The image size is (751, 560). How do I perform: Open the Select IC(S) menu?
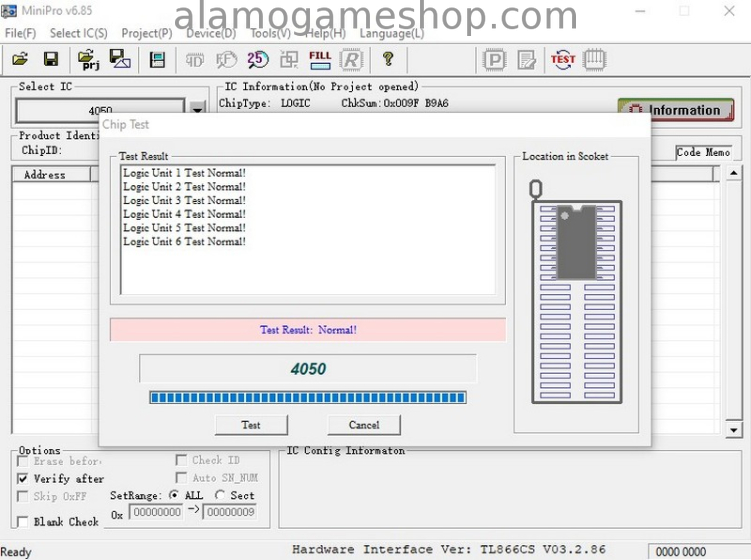coord(78,33)
